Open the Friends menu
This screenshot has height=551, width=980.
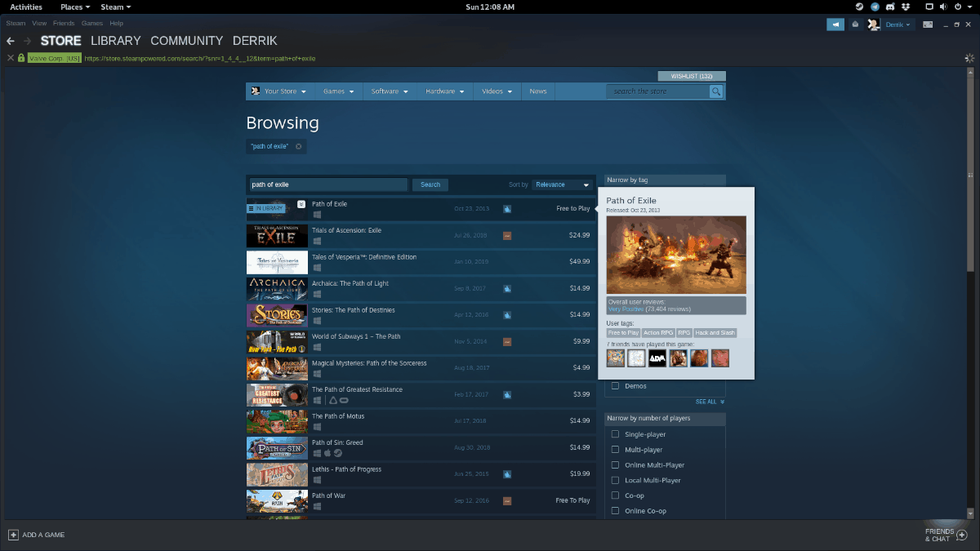point(64,24)
